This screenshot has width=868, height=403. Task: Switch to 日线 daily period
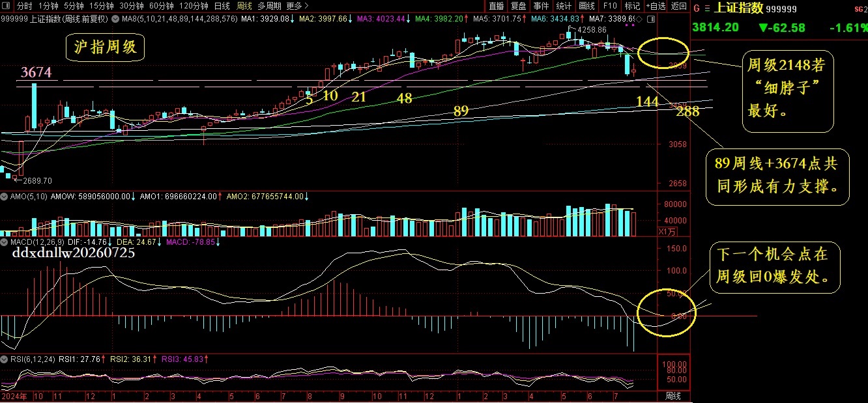222,6
